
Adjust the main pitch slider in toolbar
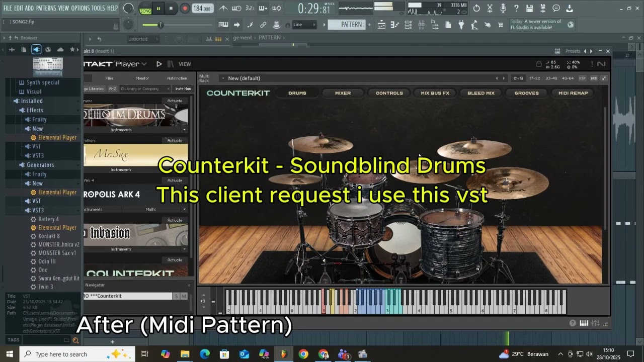point(177,25)
